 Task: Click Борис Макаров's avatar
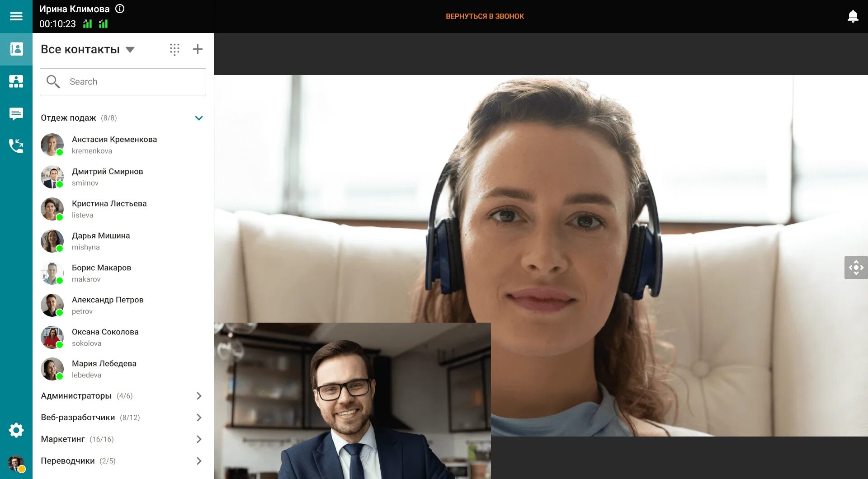(x=52, y=273)
